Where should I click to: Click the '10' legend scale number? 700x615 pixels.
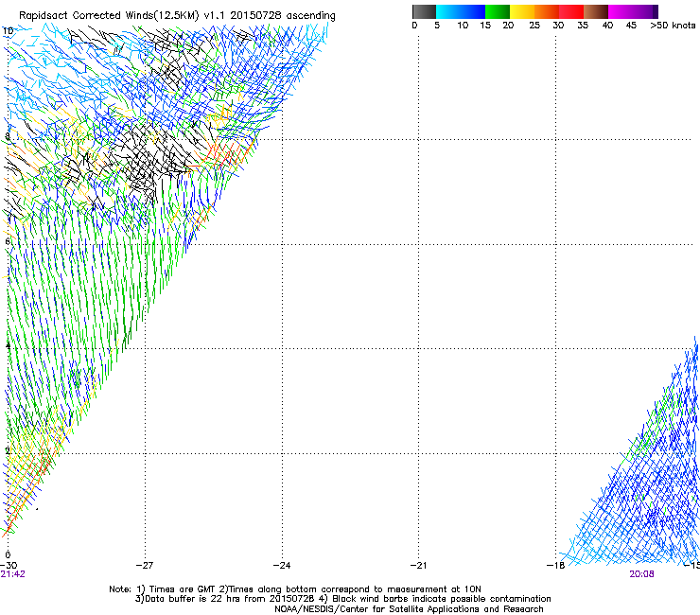pos(463,26)
